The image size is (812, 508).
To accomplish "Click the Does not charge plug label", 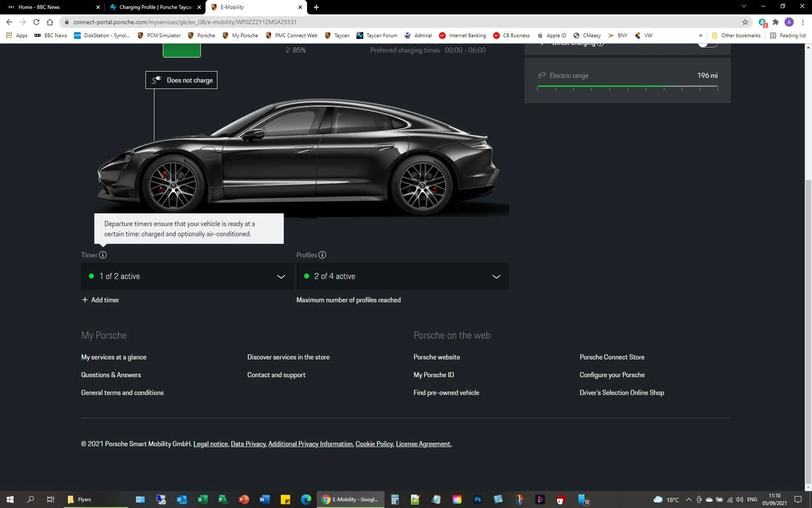I will (x=181, y=80).
